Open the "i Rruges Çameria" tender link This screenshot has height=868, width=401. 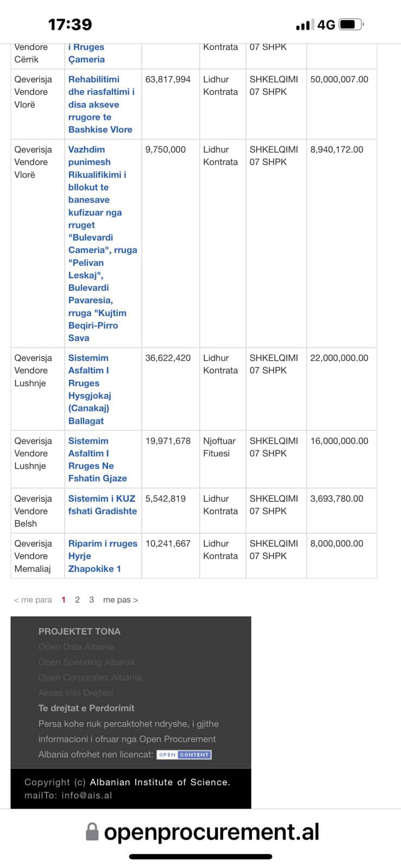coord(86,53)
